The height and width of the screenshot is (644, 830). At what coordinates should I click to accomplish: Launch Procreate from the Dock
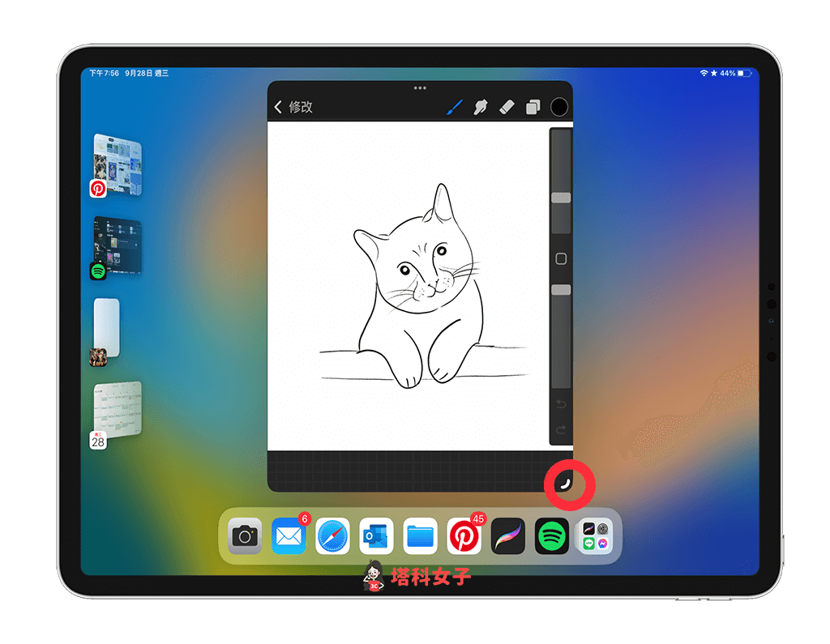(507, 536)
